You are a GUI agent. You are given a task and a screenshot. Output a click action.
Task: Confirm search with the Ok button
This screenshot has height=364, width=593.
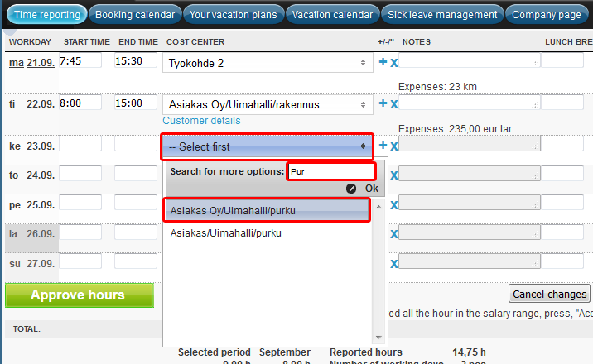coord(364,188)
